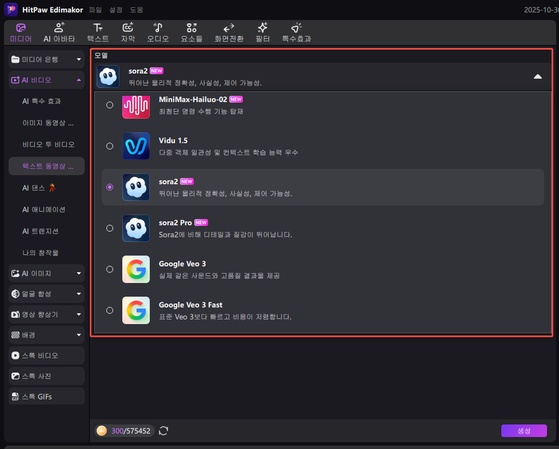Open the AI 트랜지션 sidebar item

coord(40,231)
